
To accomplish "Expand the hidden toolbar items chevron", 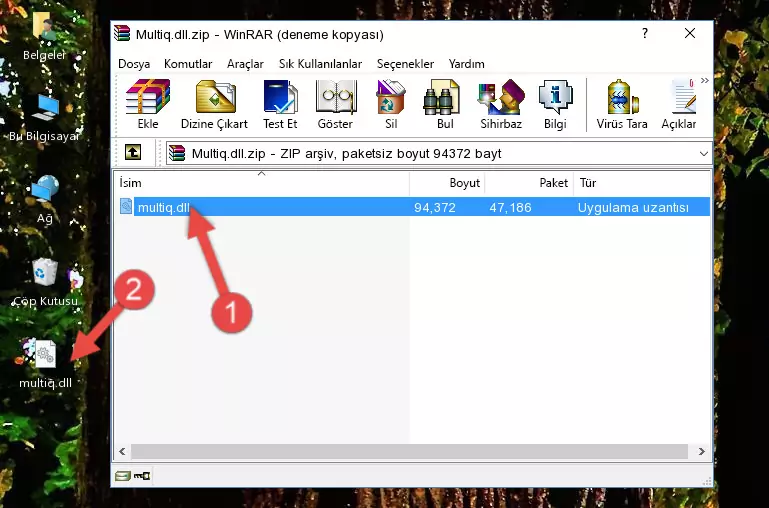I will 705,80.
